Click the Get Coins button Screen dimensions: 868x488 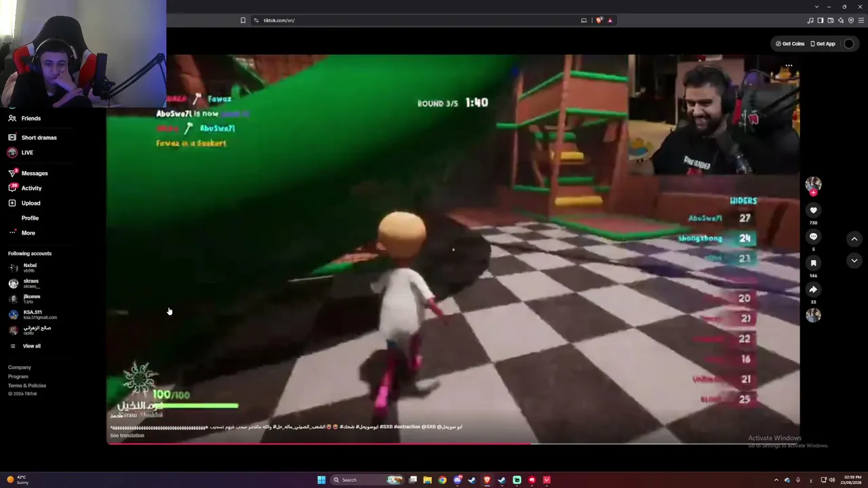(790, 44)
